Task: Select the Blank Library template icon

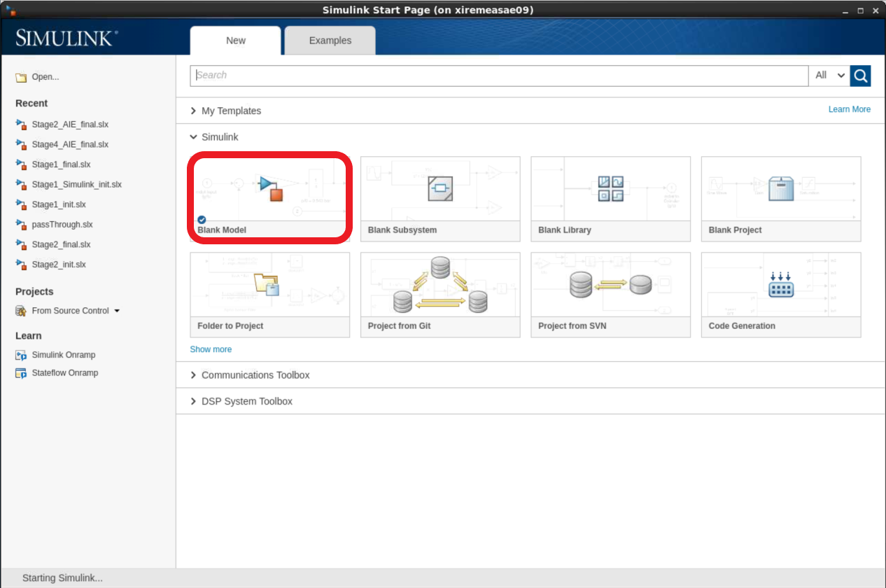Action: [x=610, y=188]
